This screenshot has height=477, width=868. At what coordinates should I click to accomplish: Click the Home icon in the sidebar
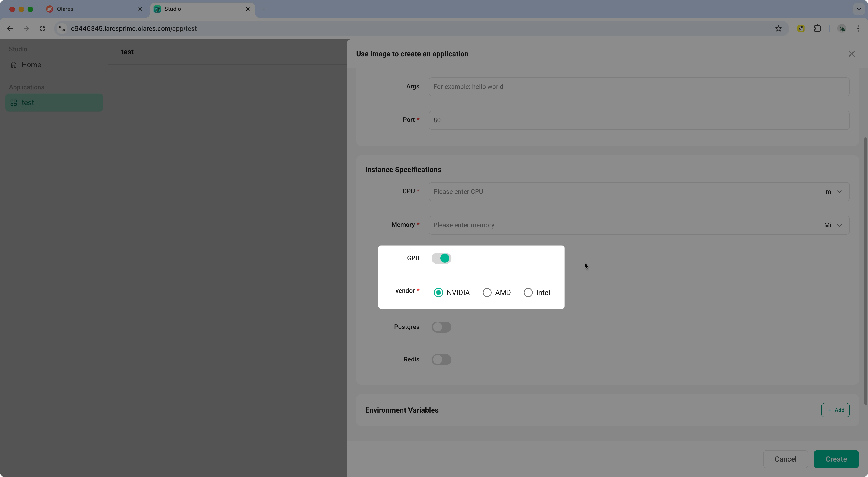[x=14, y=64]
